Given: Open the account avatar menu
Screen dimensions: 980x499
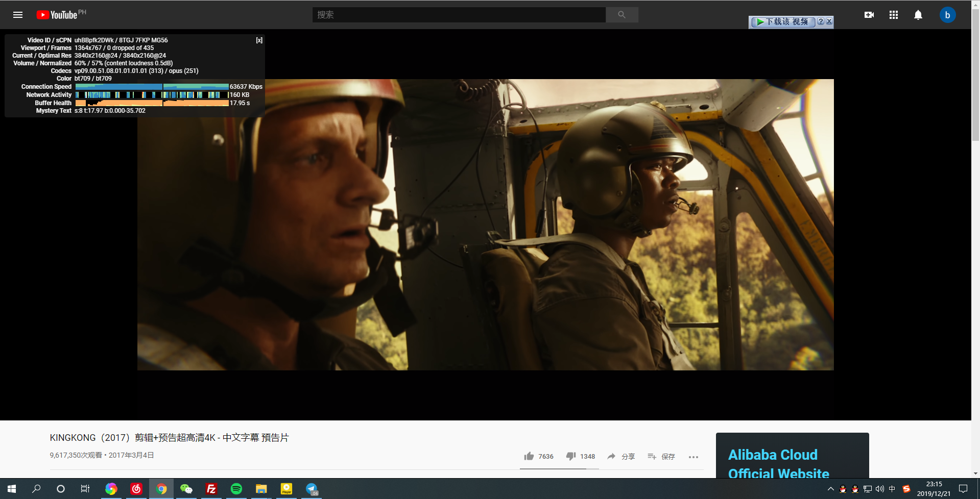Looking at the screenshot, I should (947, 15).
